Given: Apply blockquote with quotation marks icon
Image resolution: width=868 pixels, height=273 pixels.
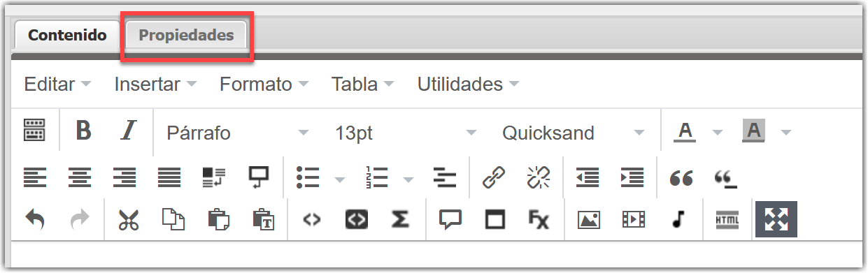Looking at the screenshot, I should (x=681, y=177).
